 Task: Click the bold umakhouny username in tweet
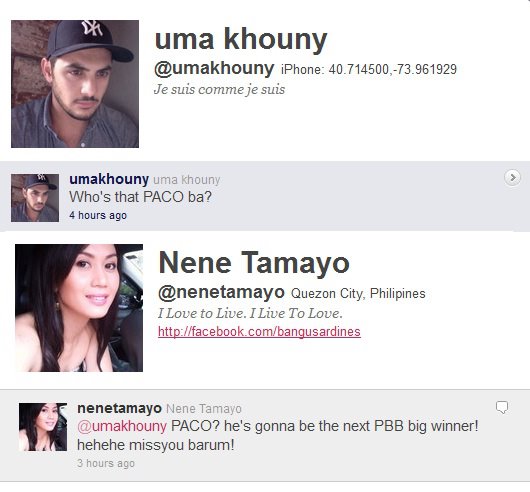[109, 179]
